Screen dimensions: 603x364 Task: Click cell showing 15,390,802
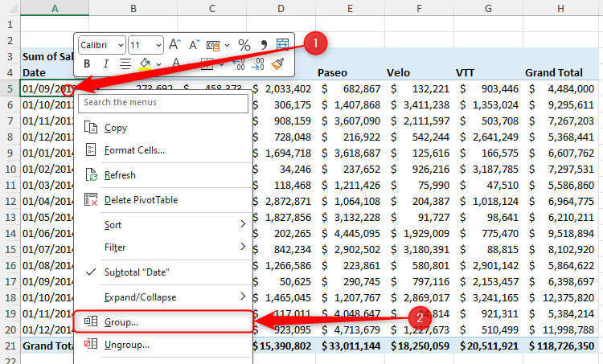(284, 346)
